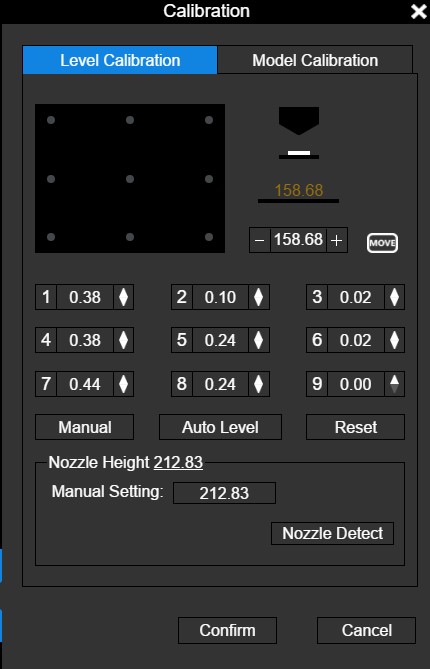Switch to Model Calibration tab
This screenshot has width=430, height=669.
tap(315, 60)
